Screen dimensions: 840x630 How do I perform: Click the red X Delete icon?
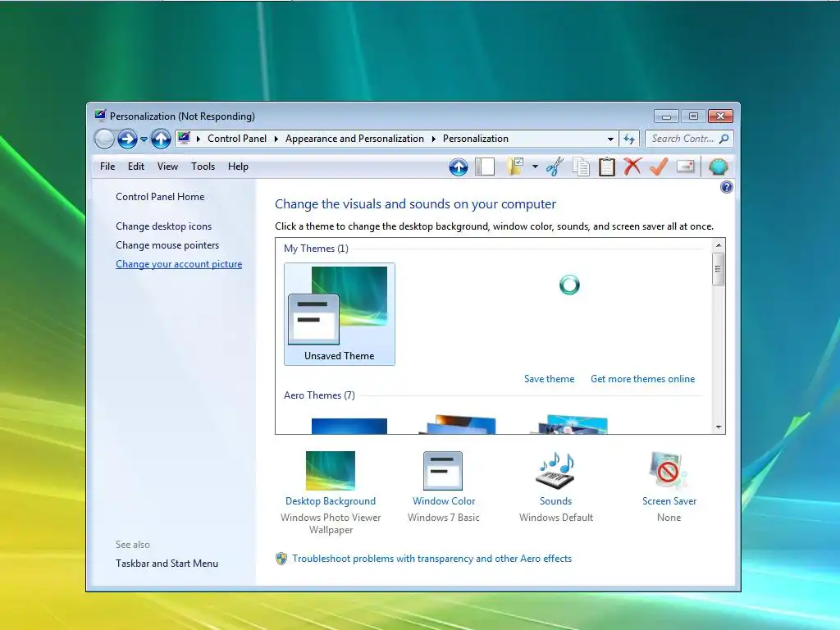[x=632, y=167]
